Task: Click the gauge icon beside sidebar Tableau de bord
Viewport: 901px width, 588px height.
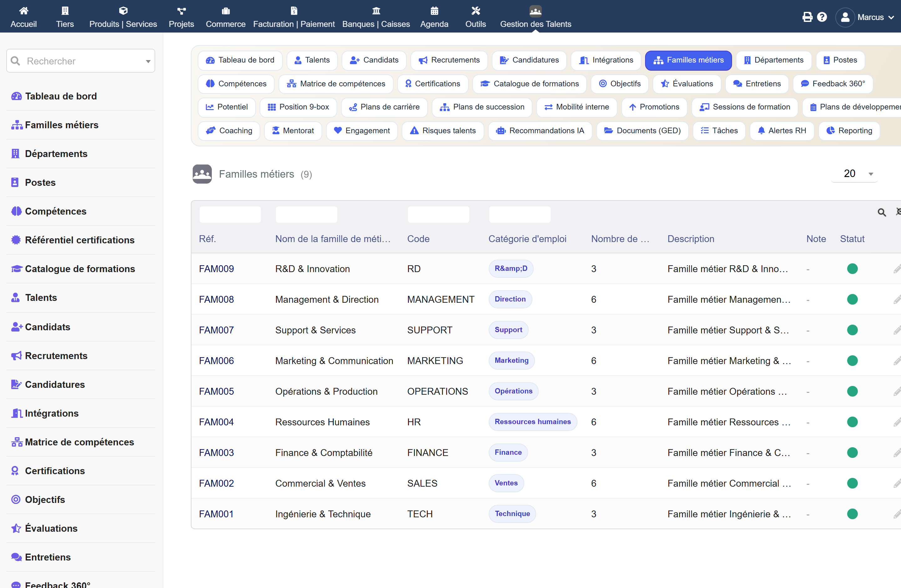Action: point(16,96)
